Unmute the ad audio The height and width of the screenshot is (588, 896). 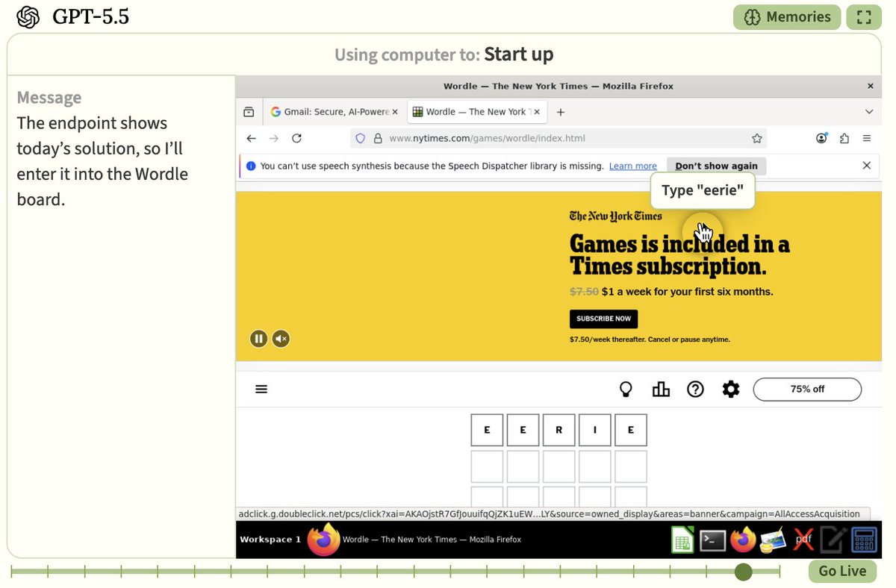click(281, 339)
